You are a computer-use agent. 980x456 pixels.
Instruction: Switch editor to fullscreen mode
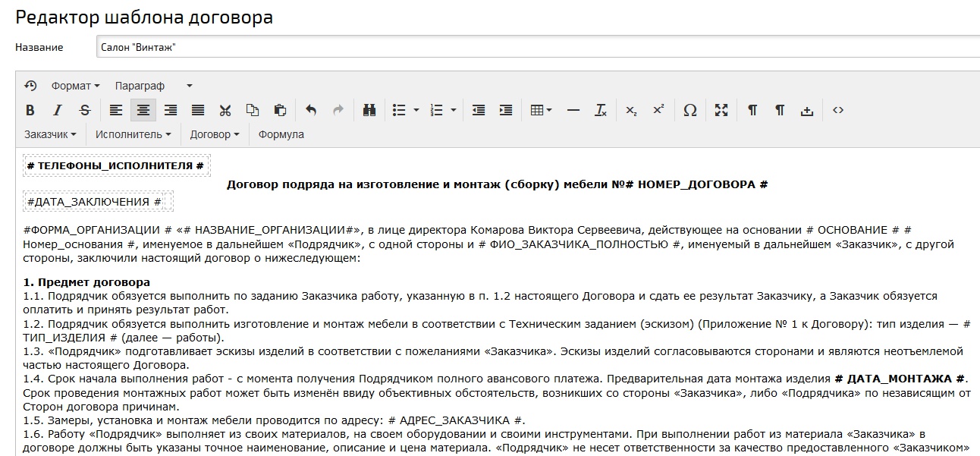point(721,111)
